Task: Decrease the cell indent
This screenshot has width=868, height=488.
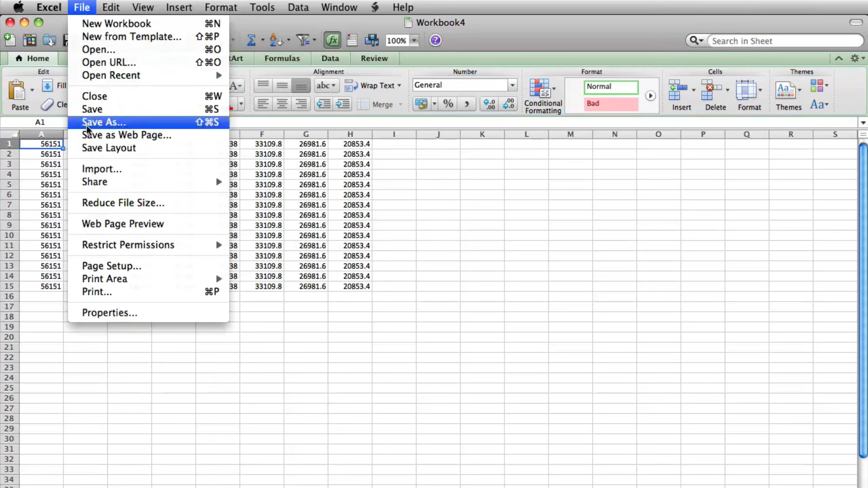Action: (323, 104)
